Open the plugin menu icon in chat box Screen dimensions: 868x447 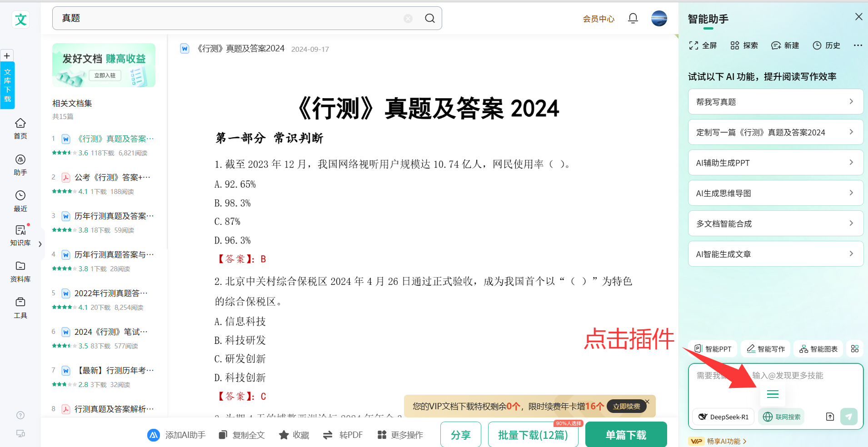(x=773, y=394)
